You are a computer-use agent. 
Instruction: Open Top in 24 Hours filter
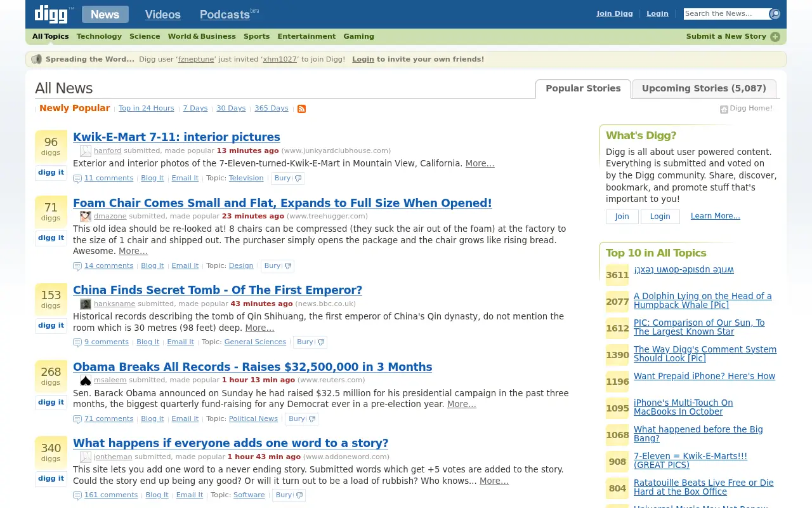146,109
